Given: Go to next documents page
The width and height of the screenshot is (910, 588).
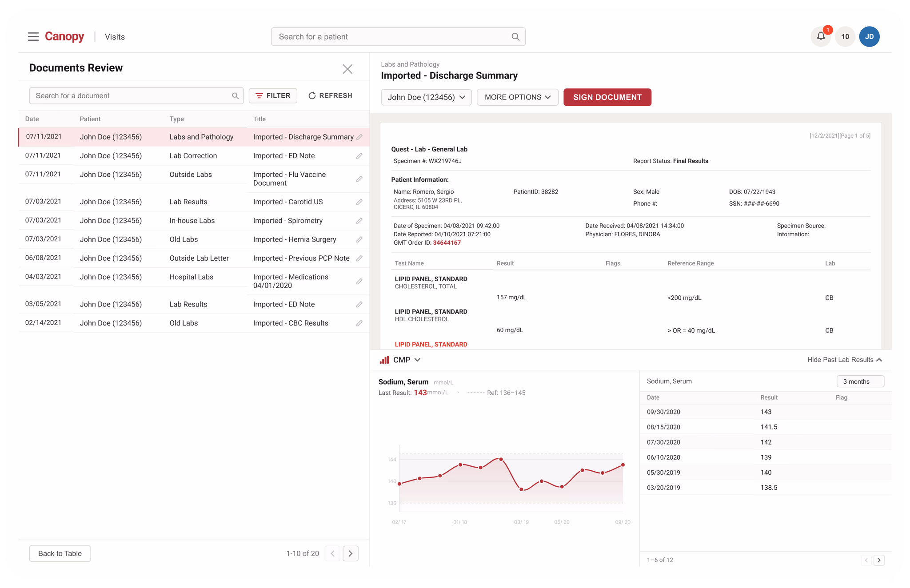Looking at the screenshot, I should coord(351,553).
